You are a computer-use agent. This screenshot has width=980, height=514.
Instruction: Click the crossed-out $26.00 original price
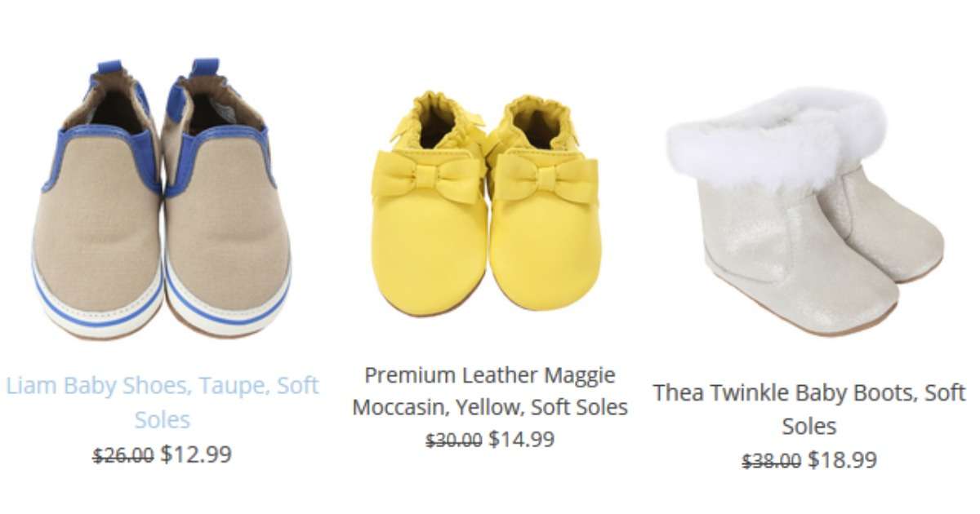(123, 455)
